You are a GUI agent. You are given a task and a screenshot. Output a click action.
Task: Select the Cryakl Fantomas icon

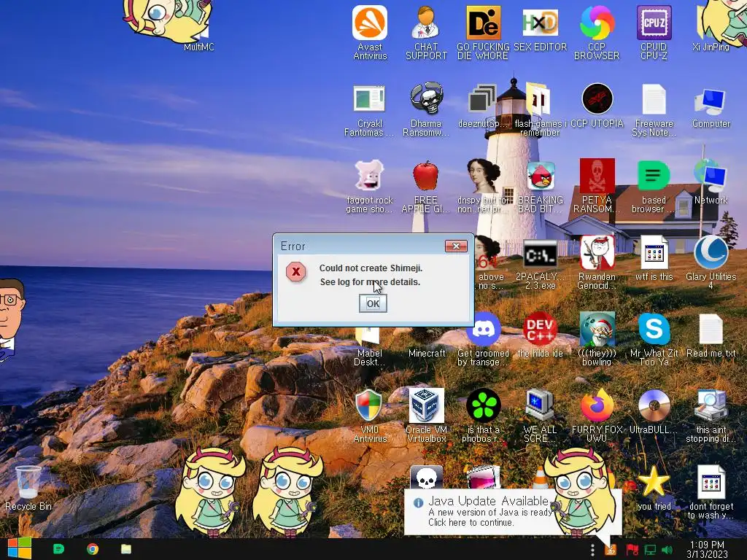[x=370, y=111]
